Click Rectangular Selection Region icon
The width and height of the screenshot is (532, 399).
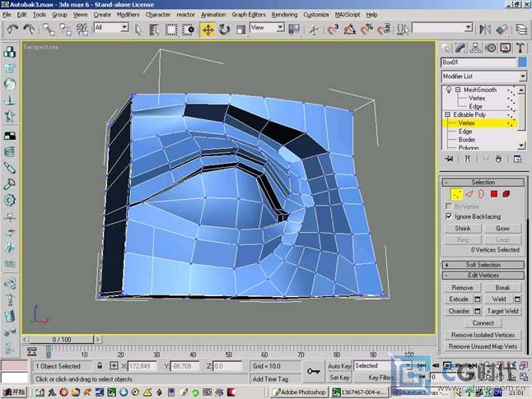pos(171,30)
